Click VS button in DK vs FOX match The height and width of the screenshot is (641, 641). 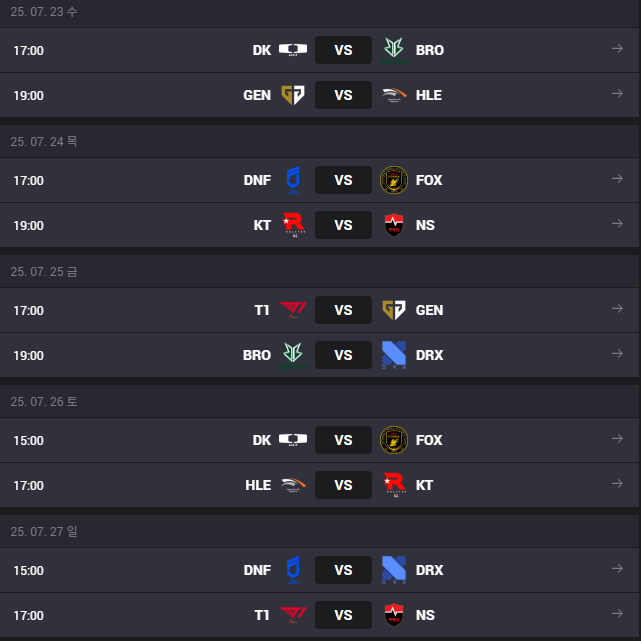[343, 440]
